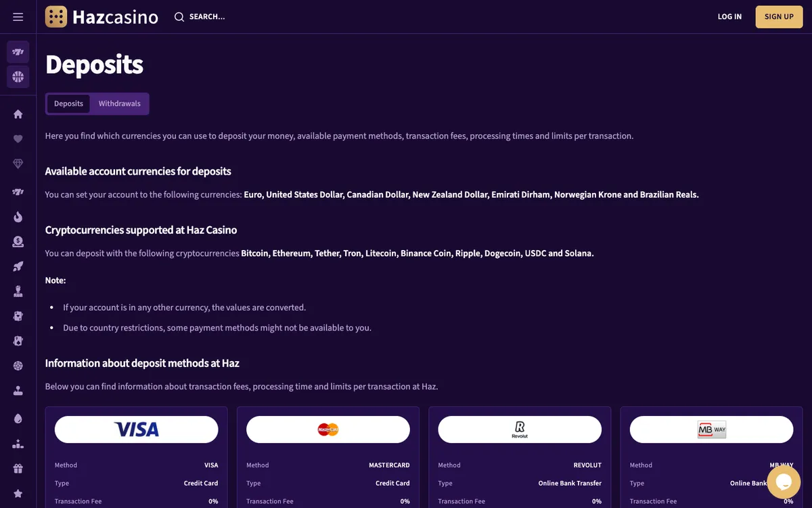
Task: Click the SIGN UP button
Action: click(779, 17)
